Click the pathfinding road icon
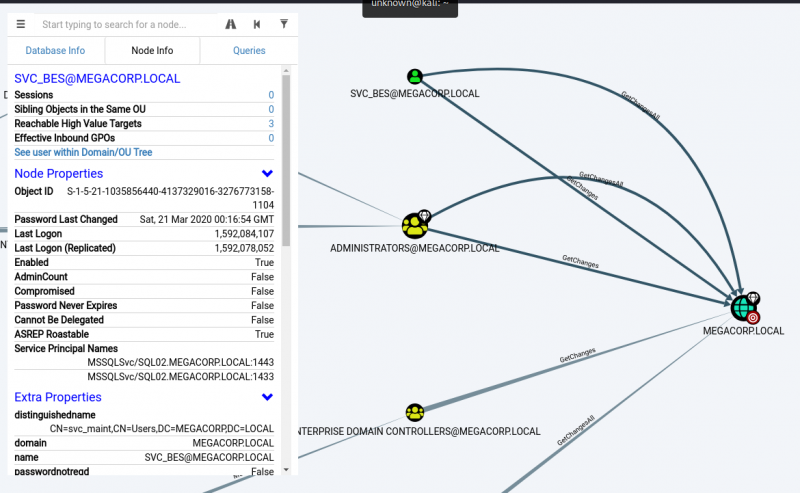This screenshot has width=800, height=493. pyautogui.click(x=231, y=24)
